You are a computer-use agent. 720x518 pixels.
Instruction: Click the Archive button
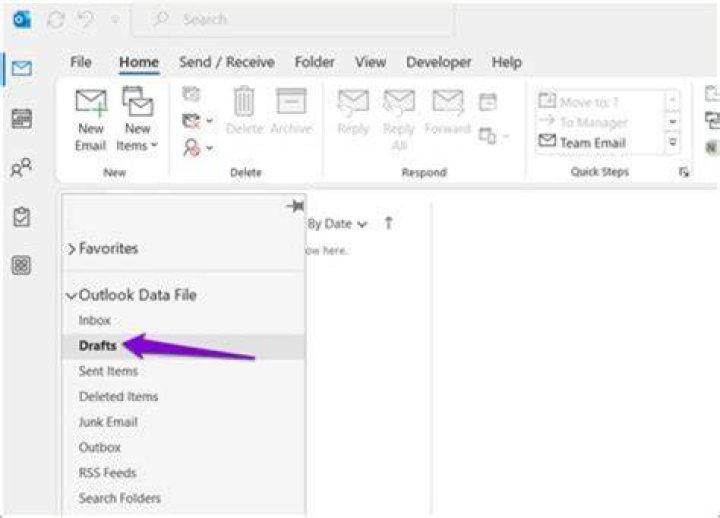tap(291, 110)
